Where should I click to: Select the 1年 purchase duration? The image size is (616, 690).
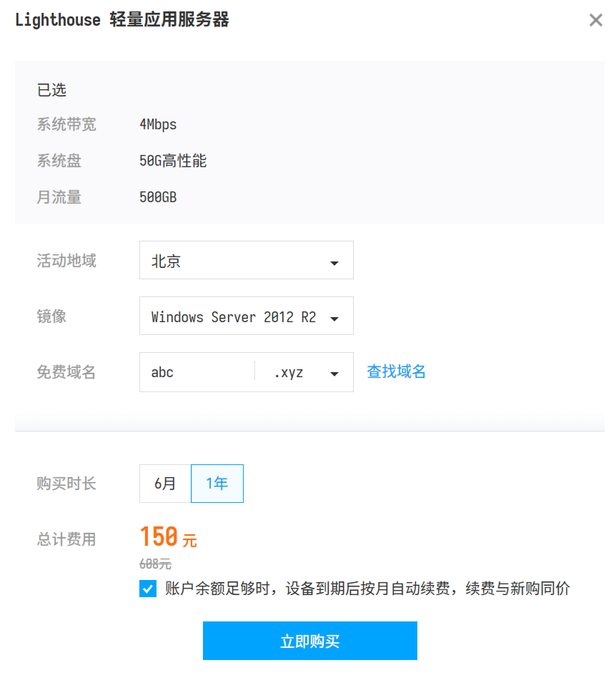coord(217,484)
